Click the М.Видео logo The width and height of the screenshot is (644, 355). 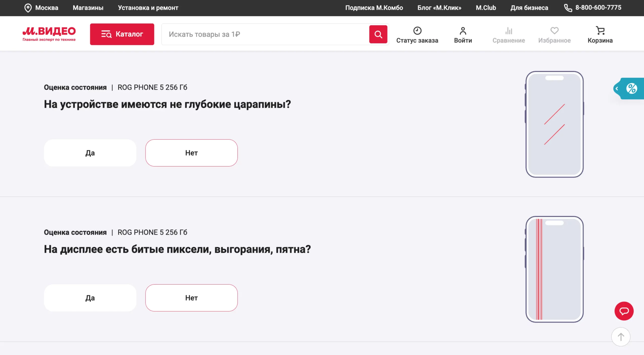[x=49, y=34]
